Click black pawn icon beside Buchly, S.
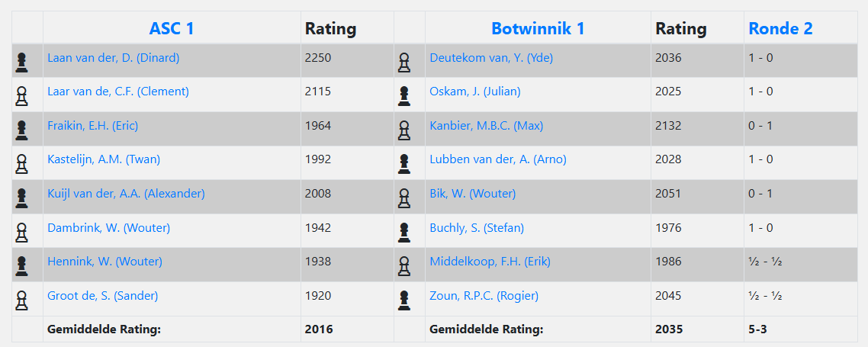The height and width of the screenshot is (347, 868). tap(404, 232)
